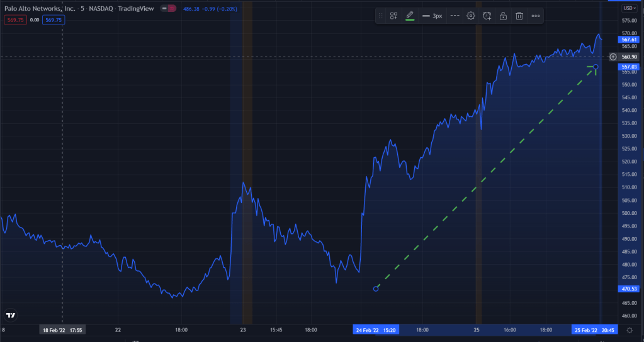Screen dimensions: 644x342
Task: Delete the drawing with trash icon
Action: 519,16
